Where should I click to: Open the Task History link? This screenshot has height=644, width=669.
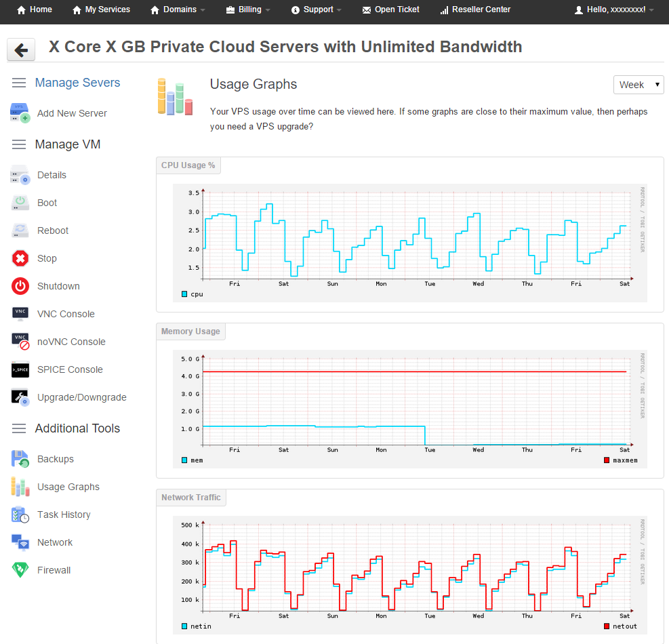tap(64, 515)
